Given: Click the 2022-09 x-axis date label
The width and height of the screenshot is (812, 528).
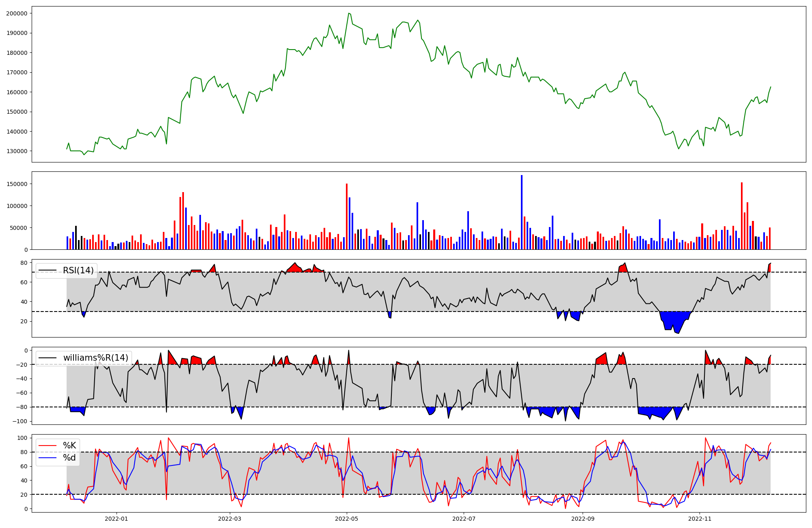Looking at the screenshot, I should coord(583,519).
